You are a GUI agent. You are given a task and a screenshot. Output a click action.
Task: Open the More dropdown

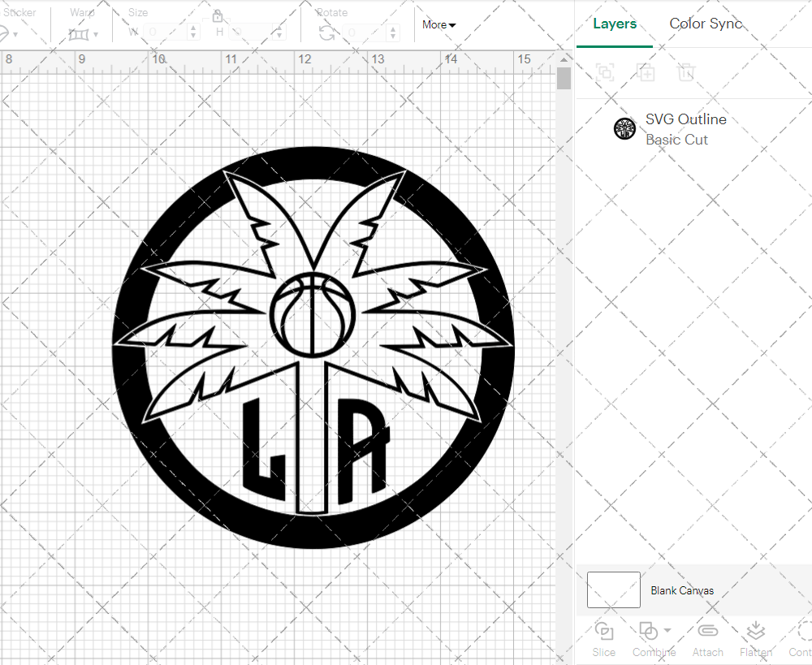click(x=438, y=24)
